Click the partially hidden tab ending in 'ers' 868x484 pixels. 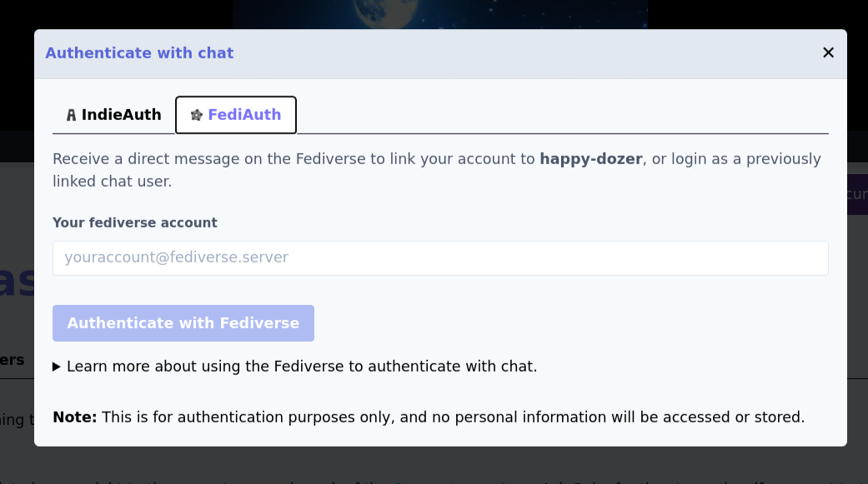coord(13,361)
